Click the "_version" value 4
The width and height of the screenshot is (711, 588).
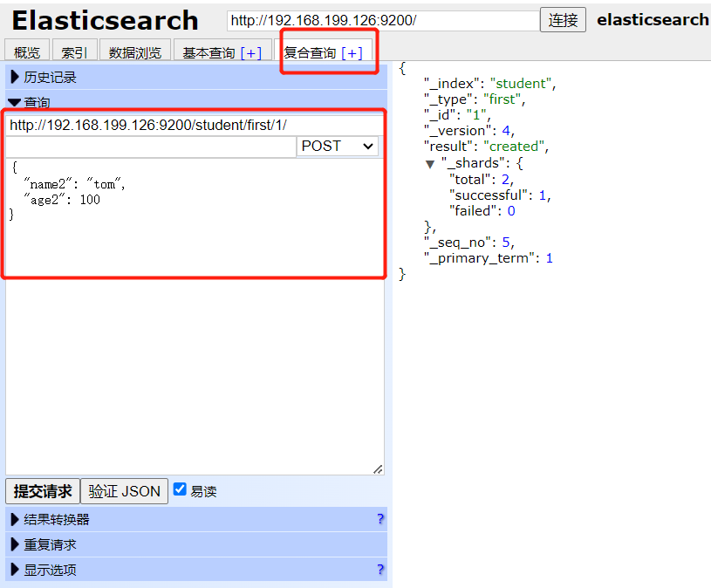point(506,131)
